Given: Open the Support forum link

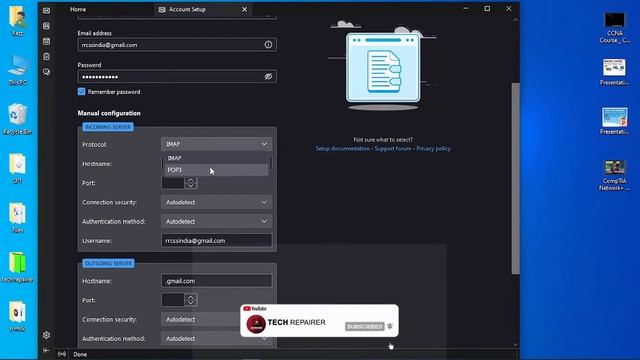Looking at the screenshot, I should coord(393,149).
